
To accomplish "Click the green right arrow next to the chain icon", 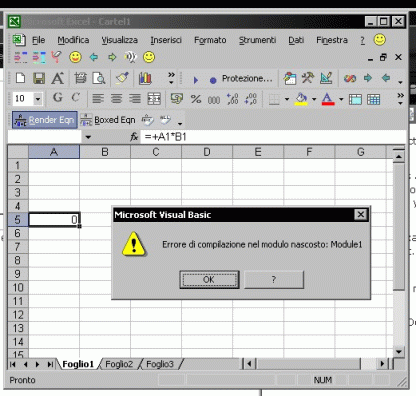I will (x=368, y=78).
